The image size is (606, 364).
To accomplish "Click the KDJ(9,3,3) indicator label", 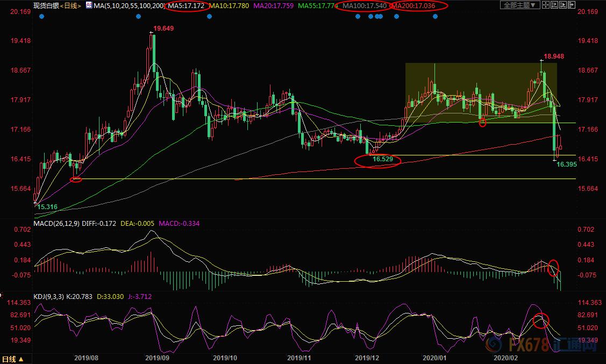I will click(48, 296).
